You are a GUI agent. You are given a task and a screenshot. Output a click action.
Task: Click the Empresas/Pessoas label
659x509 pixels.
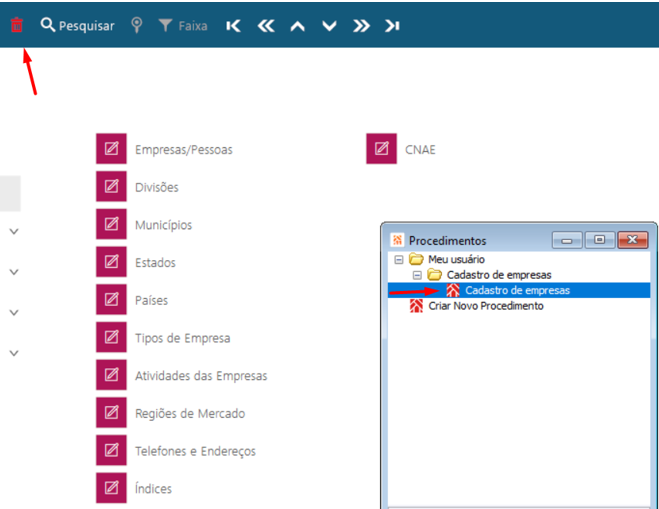(x=184, y=150)
